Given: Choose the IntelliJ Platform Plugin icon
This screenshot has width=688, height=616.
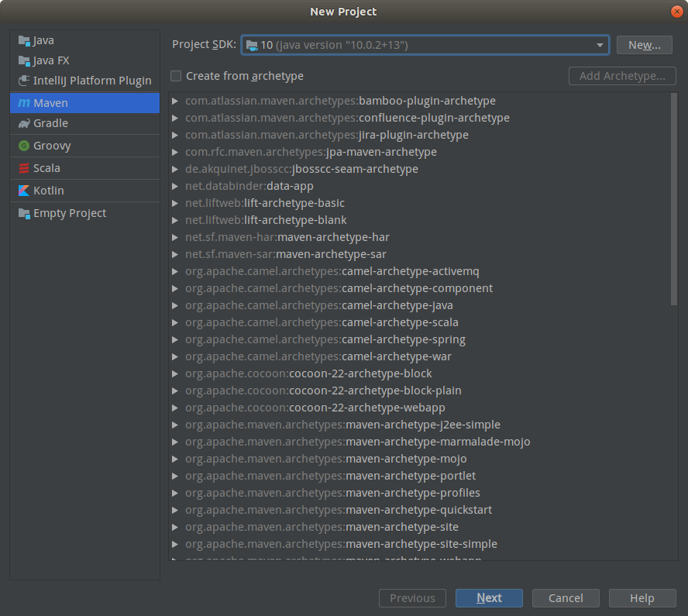Looking at the screenshot, I should [x=24, y=81].
